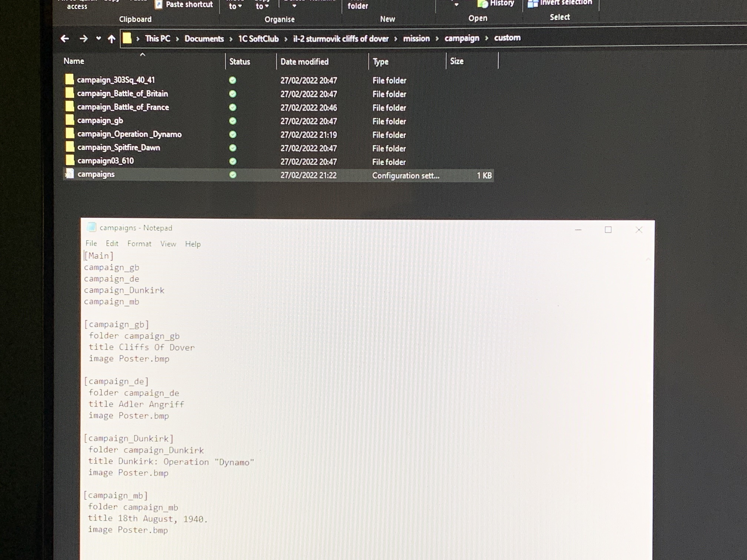The height and width of the screenshot is (560, 747).
Task: Select campaign_gb folder in file list
Action: tap(100, 121)
